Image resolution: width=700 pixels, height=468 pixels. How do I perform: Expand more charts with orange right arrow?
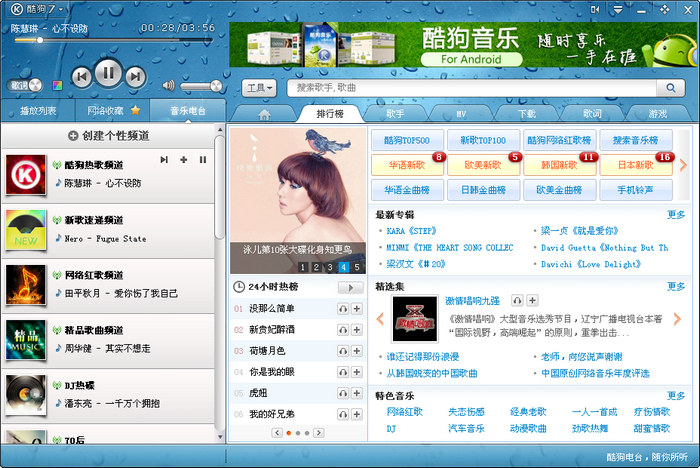pos(683,166)
